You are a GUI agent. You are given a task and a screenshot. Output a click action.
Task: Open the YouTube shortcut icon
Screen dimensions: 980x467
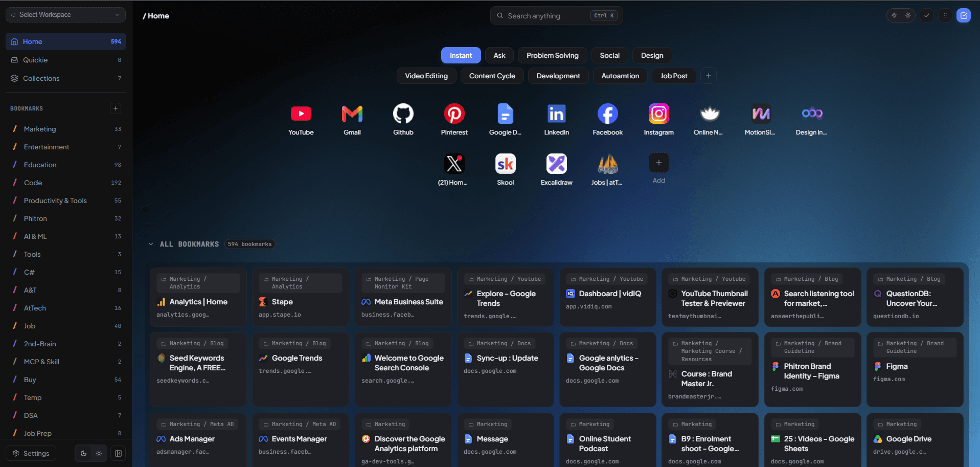click(301, 114)
